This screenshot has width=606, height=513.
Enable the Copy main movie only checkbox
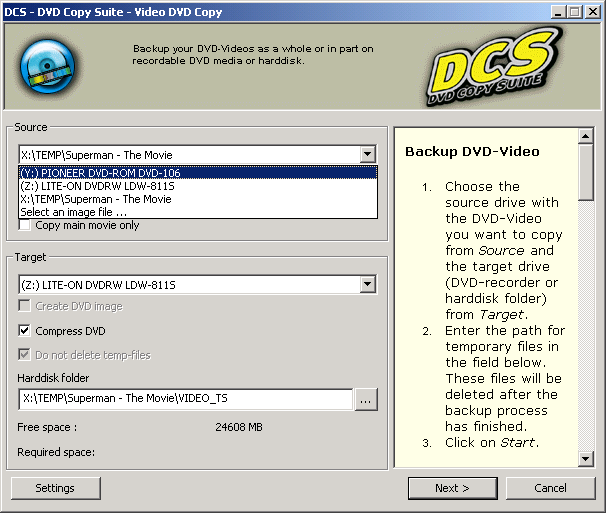26,226
